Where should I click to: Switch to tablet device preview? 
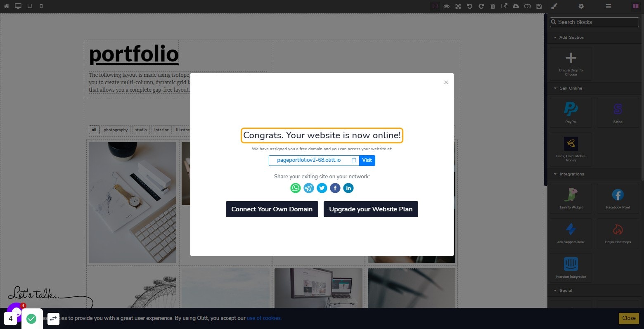click(30, 6)
